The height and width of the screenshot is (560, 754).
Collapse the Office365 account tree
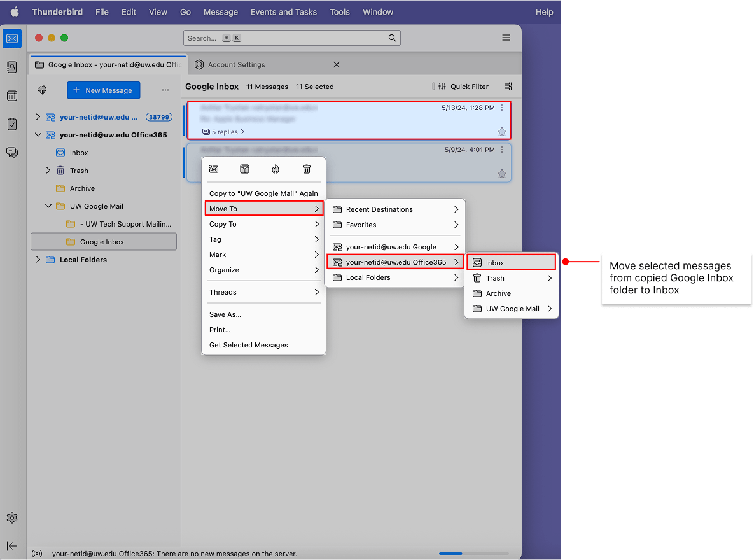(38, 134)
